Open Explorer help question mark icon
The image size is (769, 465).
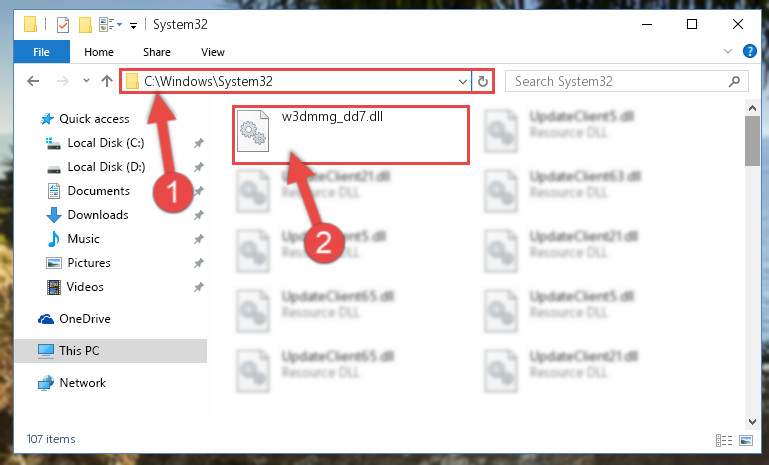(x=749, y=51)
